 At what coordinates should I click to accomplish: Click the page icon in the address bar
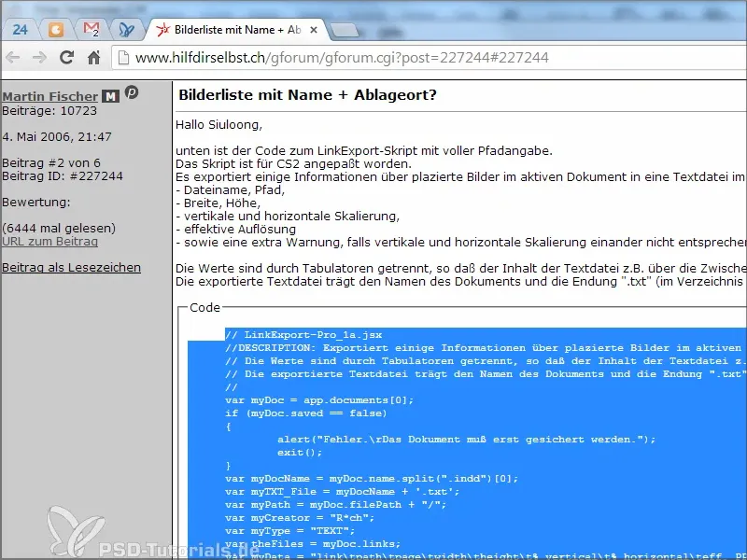point(123,58)
